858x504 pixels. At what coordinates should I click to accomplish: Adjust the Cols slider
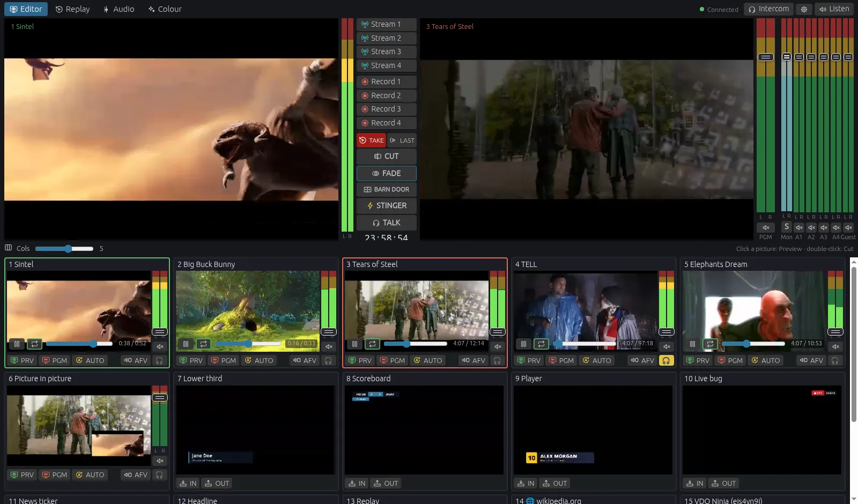pyautogui.click(x=64, y=249)
